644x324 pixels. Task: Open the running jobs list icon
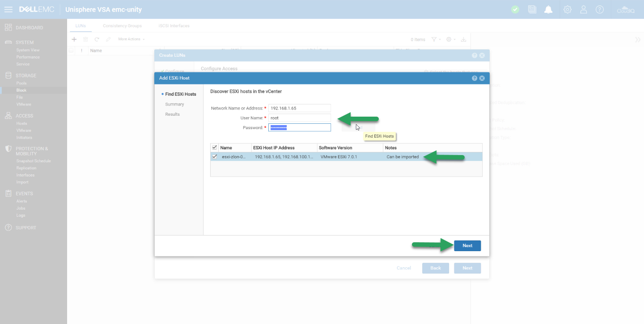click(532, 9)
